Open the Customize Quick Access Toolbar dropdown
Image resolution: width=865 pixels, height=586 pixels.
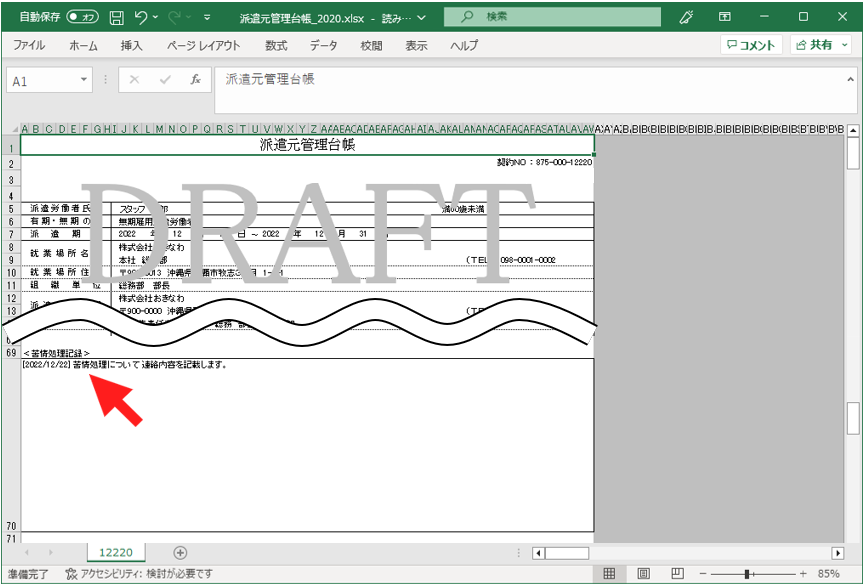pos(207,17)
